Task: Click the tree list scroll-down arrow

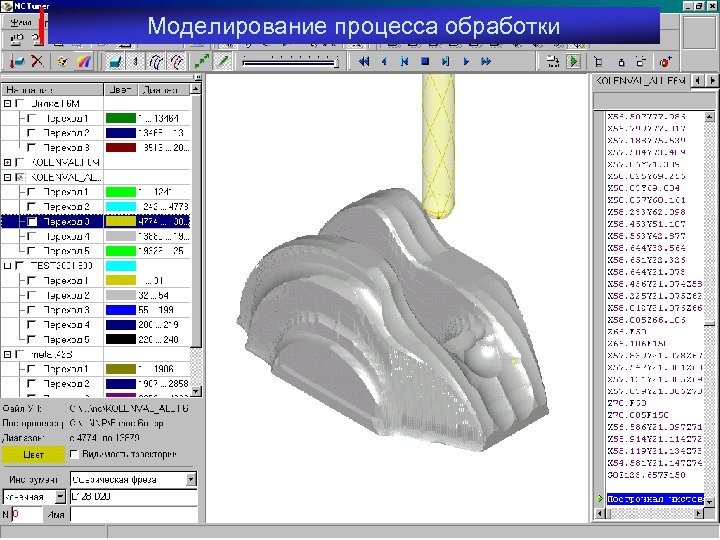Action: point(196,391)
